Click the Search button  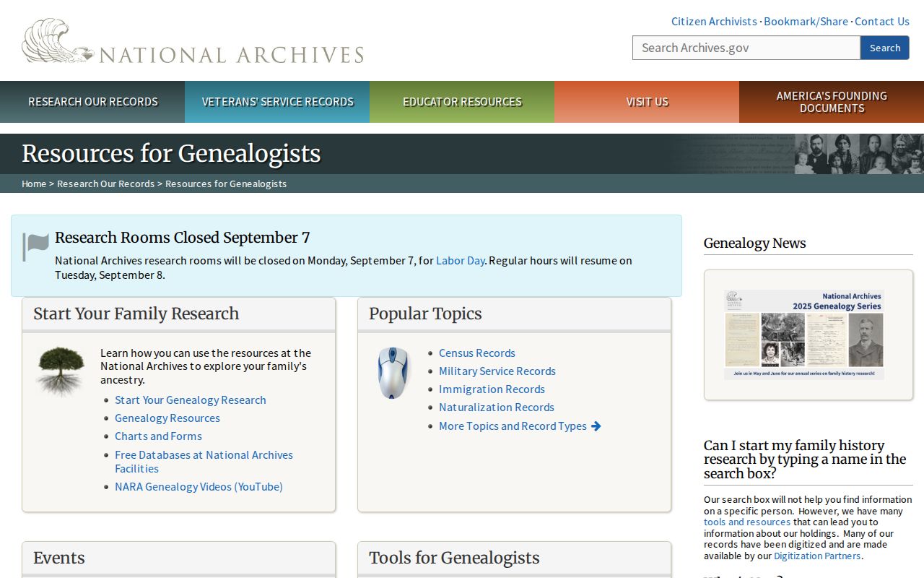[x=885, y=48]
